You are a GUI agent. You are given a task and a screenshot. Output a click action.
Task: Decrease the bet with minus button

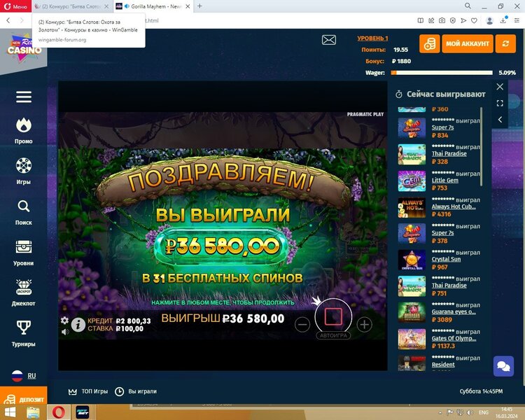(x=302, y=325)
